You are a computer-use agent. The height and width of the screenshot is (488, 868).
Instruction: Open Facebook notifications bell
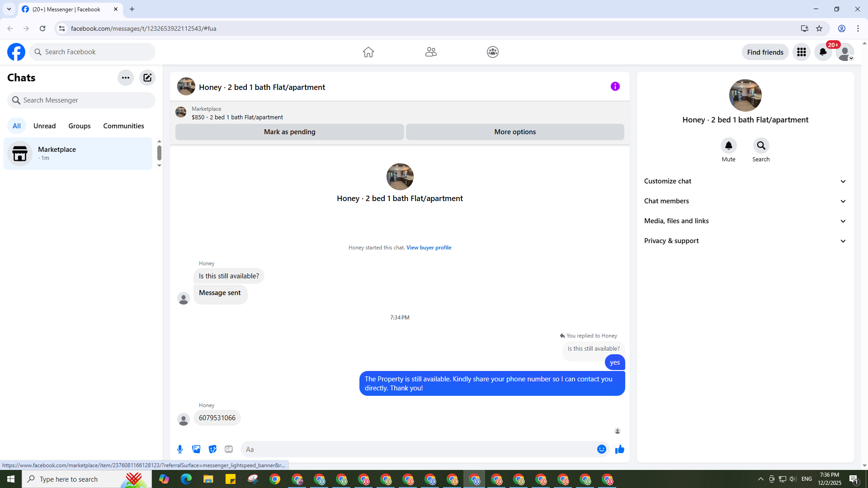pyautogui.click(x=823, y=52)
